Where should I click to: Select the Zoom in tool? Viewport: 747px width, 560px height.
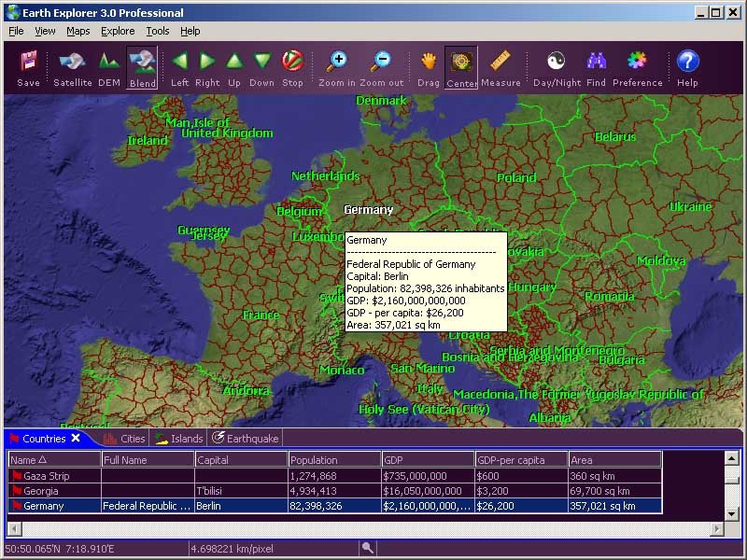coord(337,67)
